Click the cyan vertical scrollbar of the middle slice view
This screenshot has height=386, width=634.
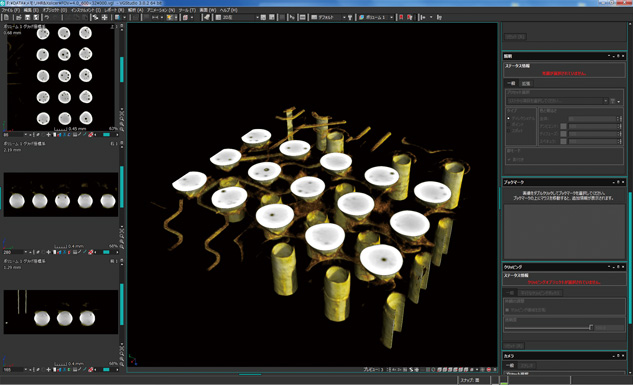[122, 187]
